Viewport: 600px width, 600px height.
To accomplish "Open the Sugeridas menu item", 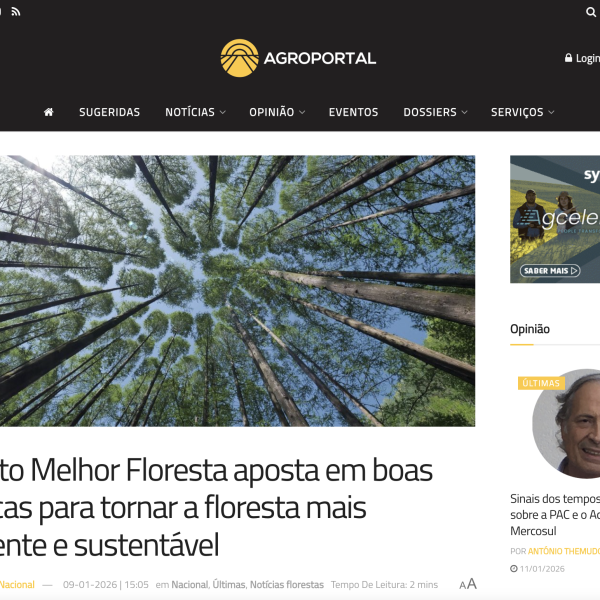I will (109, 112).
